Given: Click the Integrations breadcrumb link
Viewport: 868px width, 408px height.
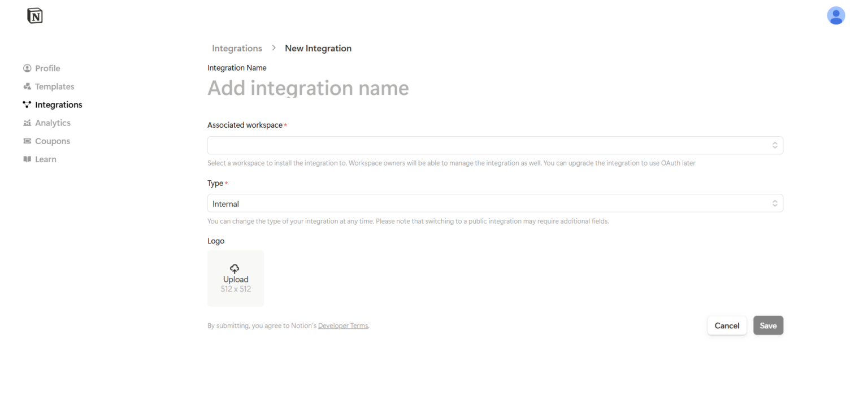Looking at the screenshot, I should [237, 48].
